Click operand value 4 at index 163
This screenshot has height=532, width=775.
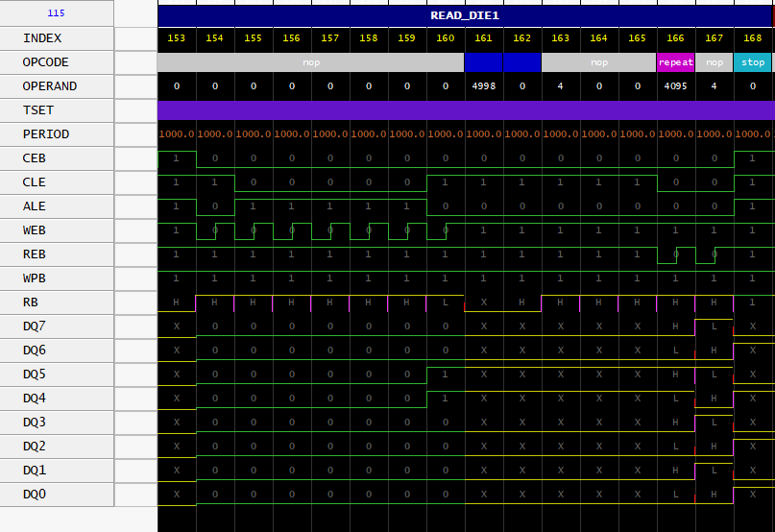(x=561, y=86)
